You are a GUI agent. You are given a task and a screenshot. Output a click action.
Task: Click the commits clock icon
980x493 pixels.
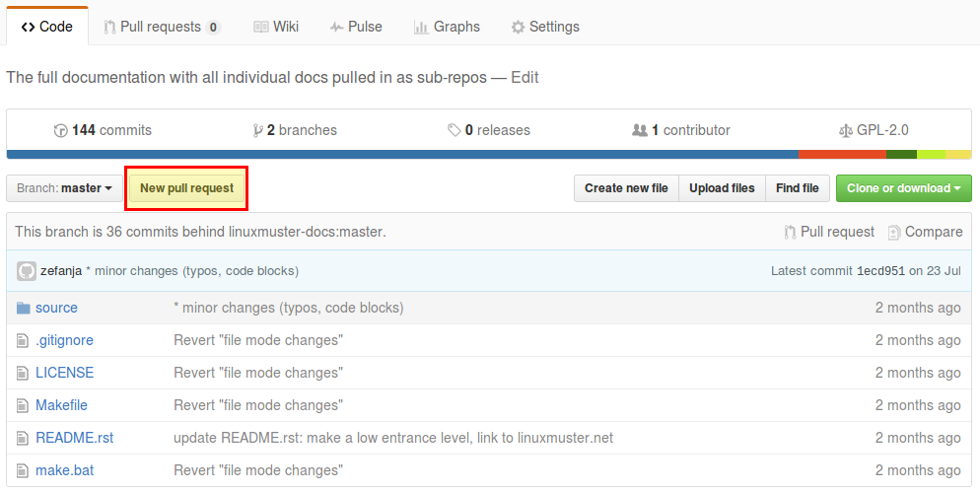[60, 130]
